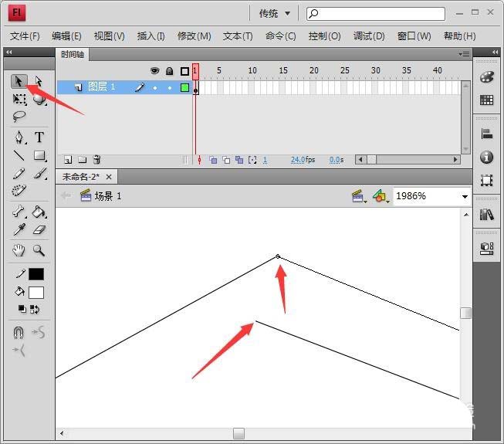Open the Transform panel icon
The height and width of the screenshot is (444, 504).
(487, 181)
